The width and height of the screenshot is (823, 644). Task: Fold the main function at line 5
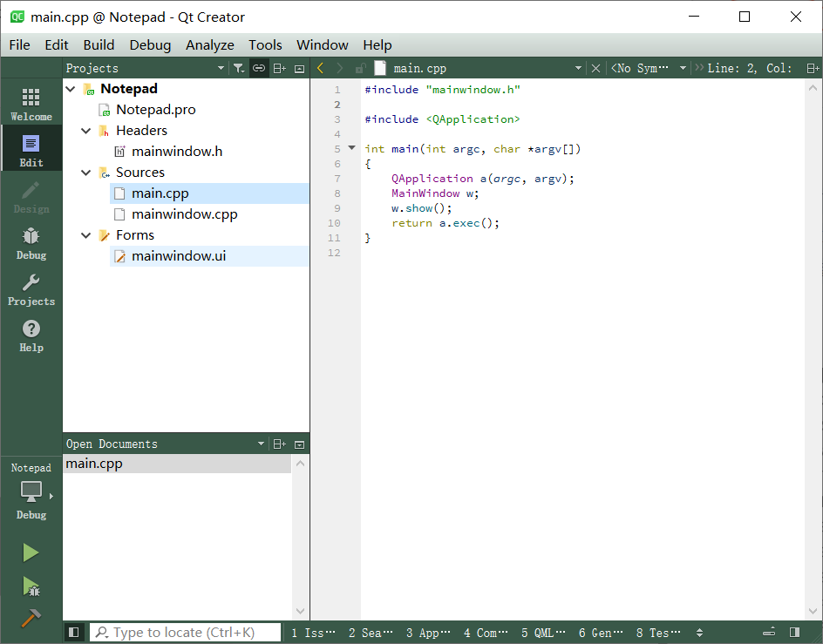point(351,148)
